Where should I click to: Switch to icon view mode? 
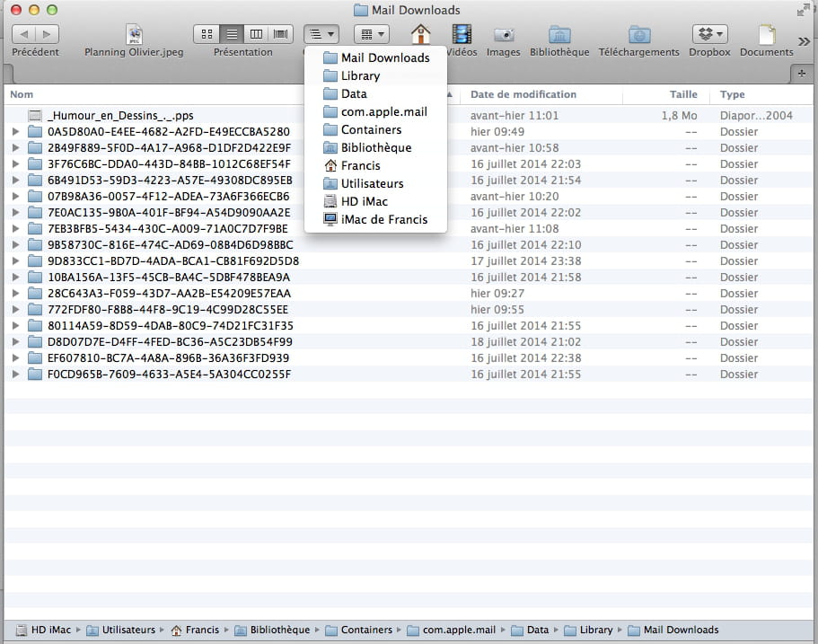click(207, 34)
